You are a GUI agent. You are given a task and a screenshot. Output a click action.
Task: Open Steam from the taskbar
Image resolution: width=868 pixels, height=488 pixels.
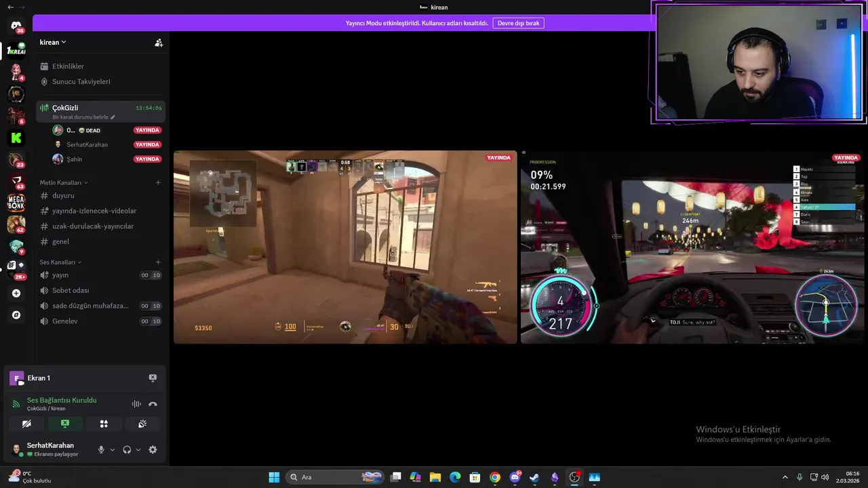point(534,477)
